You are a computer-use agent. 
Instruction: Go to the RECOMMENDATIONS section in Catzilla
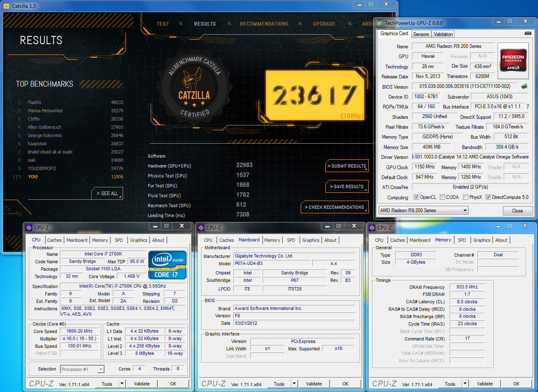tap(264, 24)
